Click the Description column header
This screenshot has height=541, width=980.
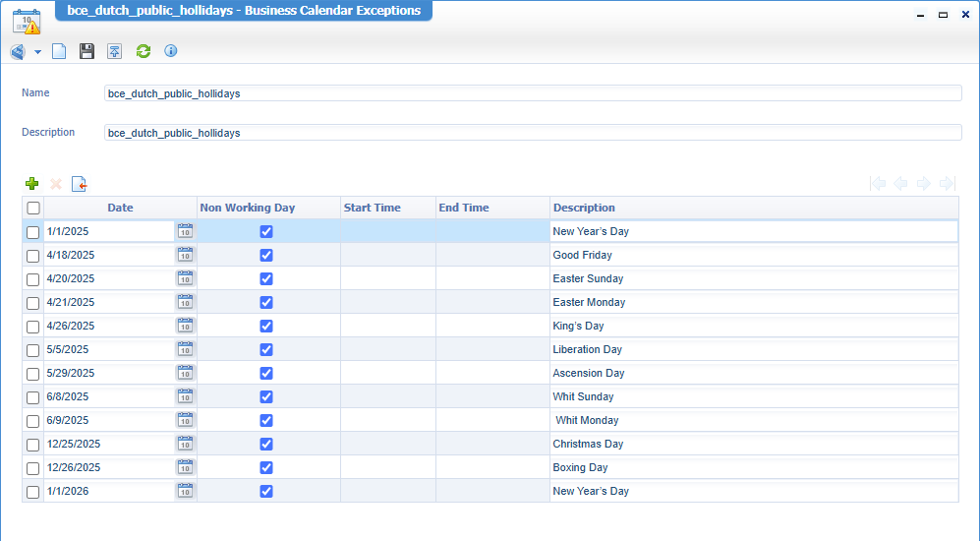tap(584, 208)
